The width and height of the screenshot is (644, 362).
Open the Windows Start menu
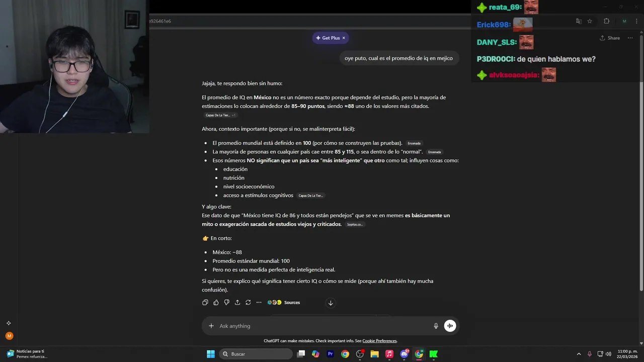point(211,354)
